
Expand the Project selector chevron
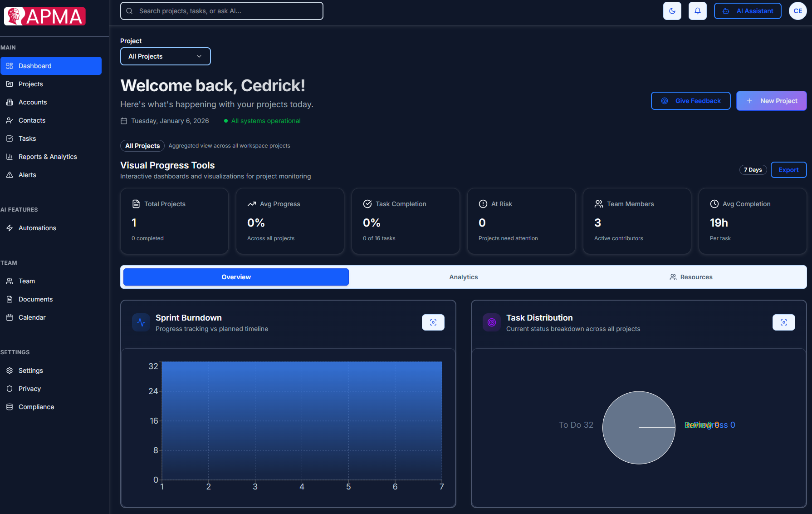(x=199, y=56)
